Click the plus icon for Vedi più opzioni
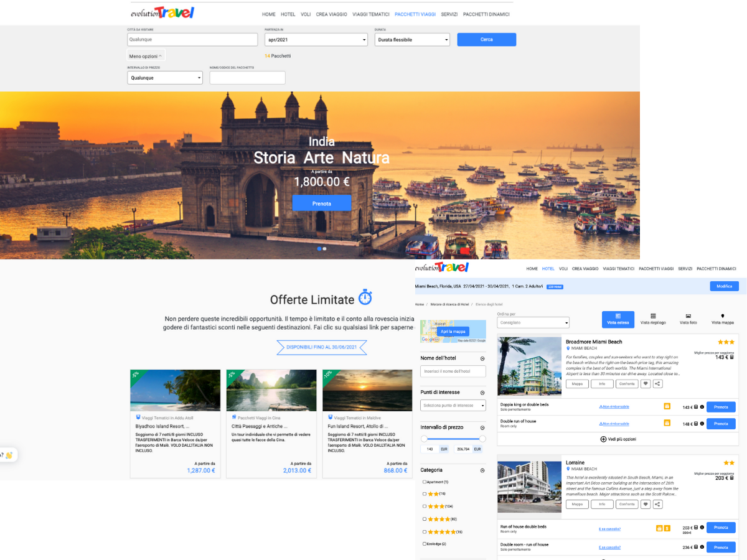This screenshot has height=560, width=747. tap(603, 439)
